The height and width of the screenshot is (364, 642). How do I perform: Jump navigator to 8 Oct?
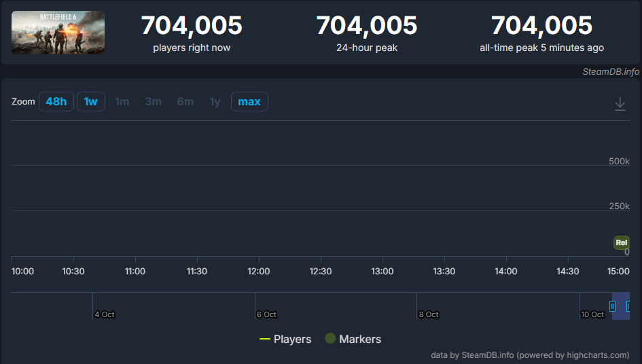tap(429, 314)
